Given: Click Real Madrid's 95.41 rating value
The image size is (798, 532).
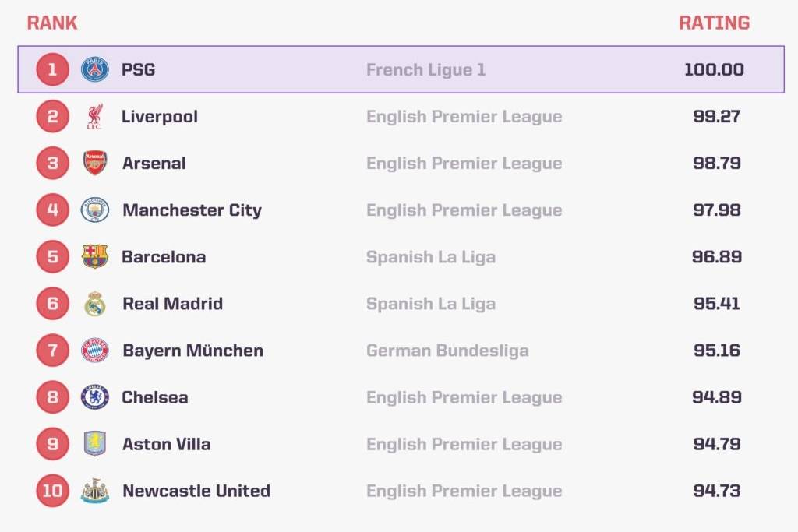Looking at the screenshot, I should 717,304.
